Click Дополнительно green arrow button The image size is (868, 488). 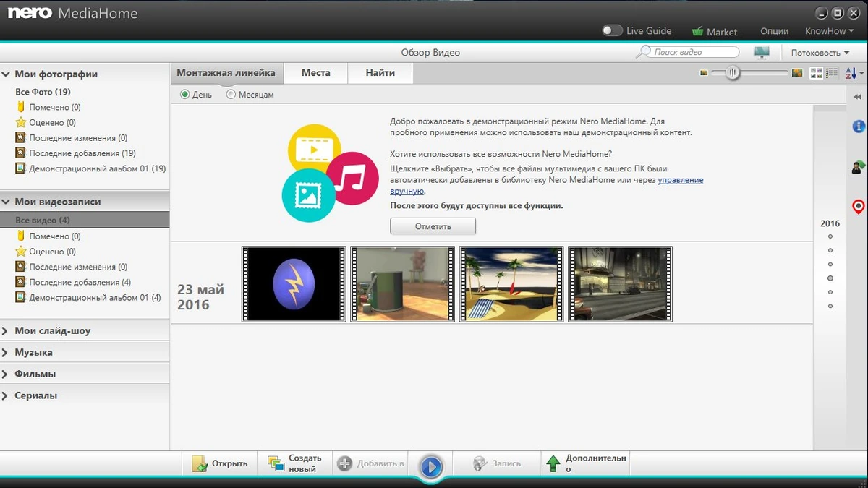tap(587, 463)
